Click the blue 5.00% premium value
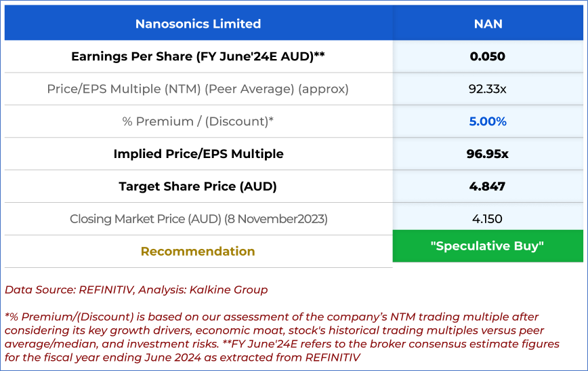Image resolution: width=588 pixels, height=371 pixels. [488, 121]
